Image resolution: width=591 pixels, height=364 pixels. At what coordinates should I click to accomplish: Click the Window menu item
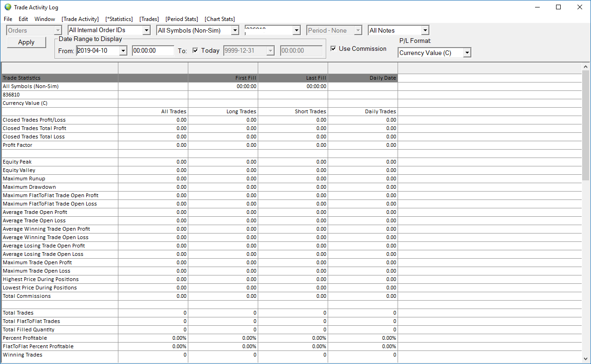click(x=45, y=19)
